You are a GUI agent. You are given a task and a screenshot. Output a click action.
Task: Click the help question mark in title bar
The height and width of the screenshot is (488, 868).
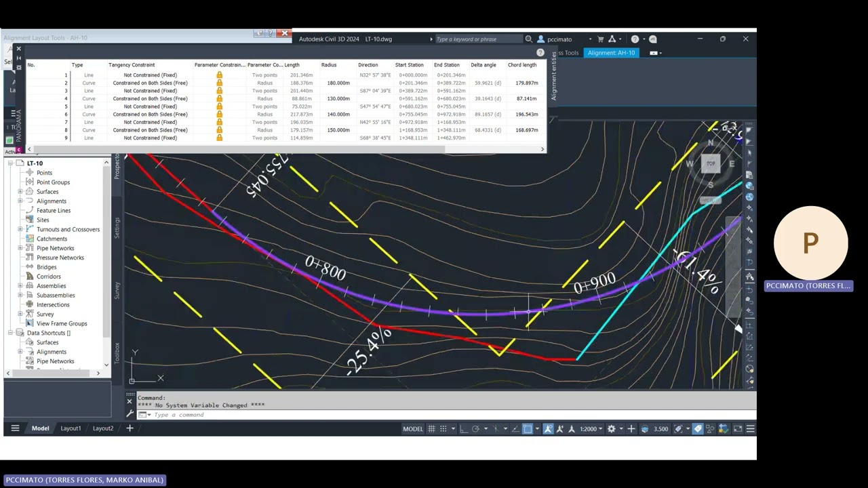[635, 39]
